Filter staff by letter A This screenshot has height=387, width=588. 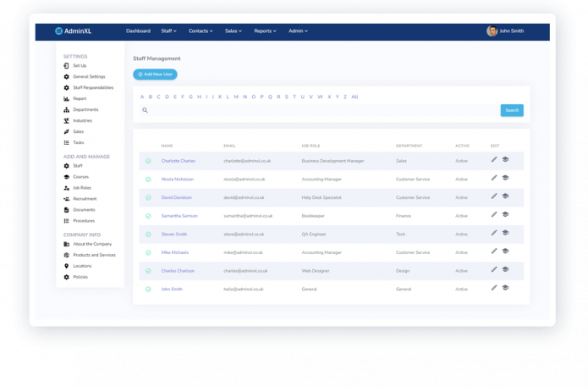point(142,97)
